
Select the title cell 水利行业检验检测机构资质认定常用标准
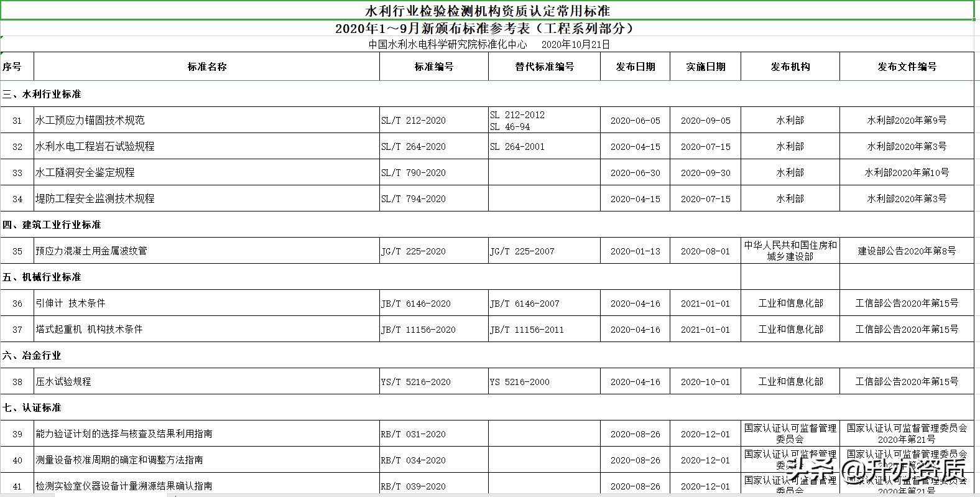pos(487,11)
